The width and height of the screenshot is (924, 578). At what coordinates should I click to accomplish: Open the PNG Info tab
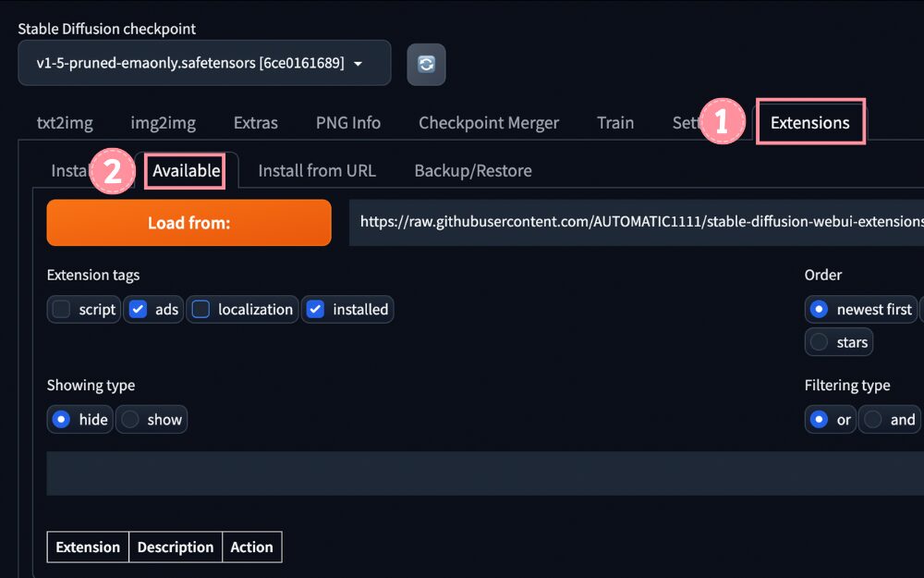[348, 123]
